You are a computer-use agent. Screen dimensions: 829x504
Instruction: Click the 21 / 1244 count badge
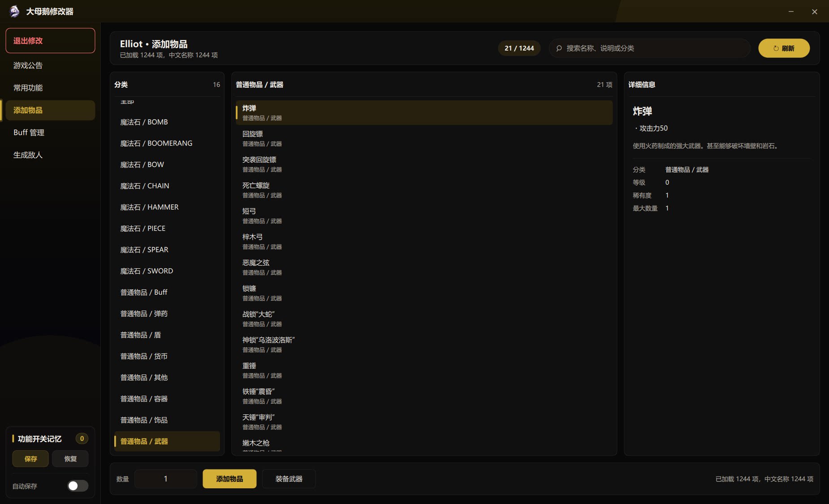519,48
